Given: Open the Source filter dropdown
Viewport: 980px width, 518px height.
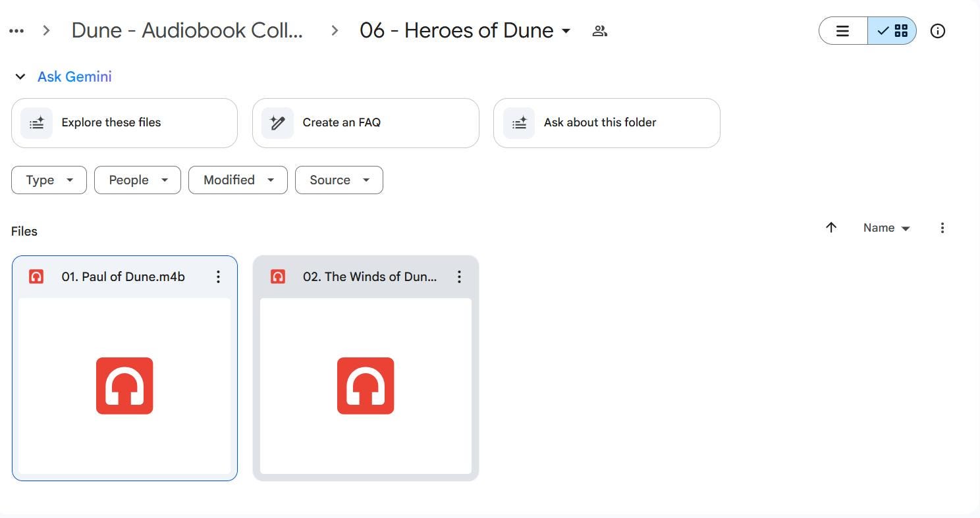Looking at the screenshot, I should point(339,180).
